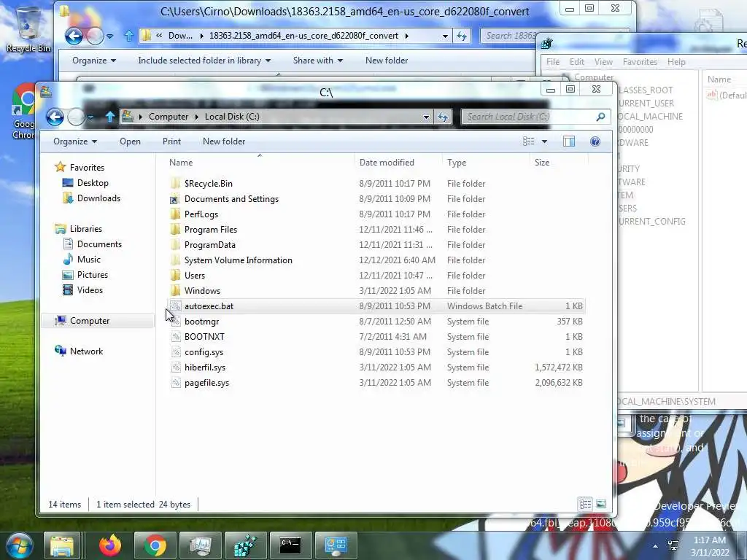Click the Back arrow in the Downloads window
The image size is (747, 560).
(x=74, y=36)
